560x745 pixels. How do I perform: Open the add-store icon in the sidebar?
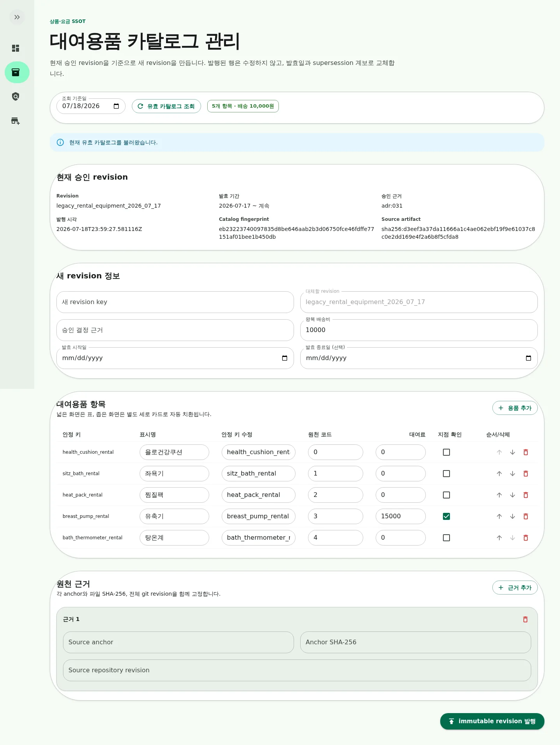[16, 121]
